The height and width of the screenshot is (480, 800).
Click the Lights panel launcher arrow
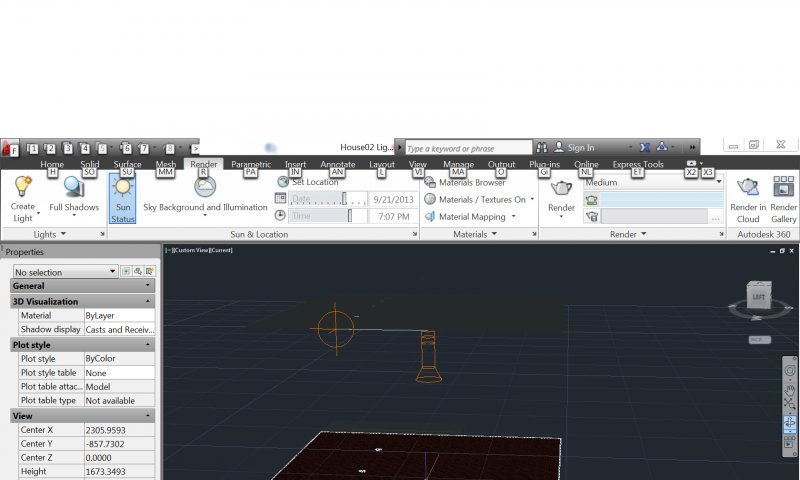(103, 234)
